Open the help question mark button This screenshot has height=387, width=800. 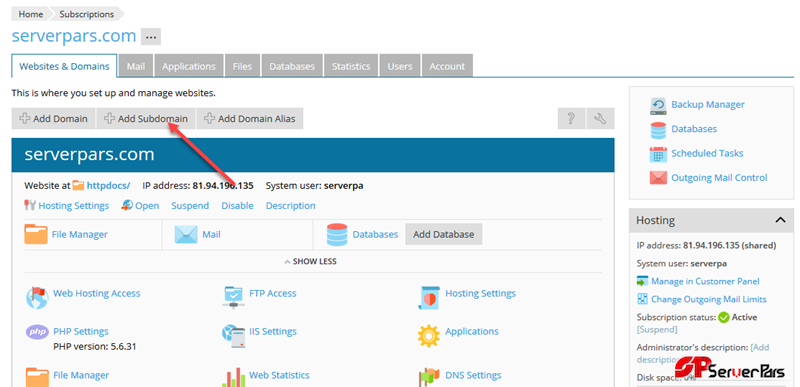click(x=571, y=119)
